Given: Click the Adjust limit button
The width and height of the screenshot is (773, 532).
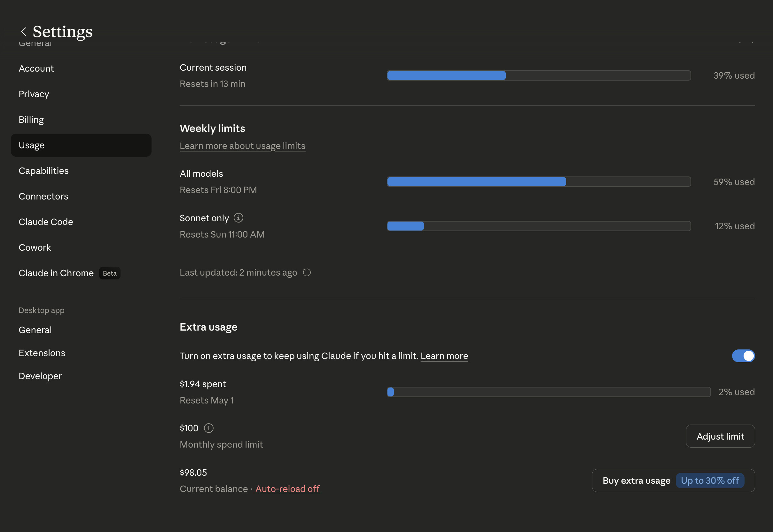Looking at the screenshot, I should tap(720, 436).
